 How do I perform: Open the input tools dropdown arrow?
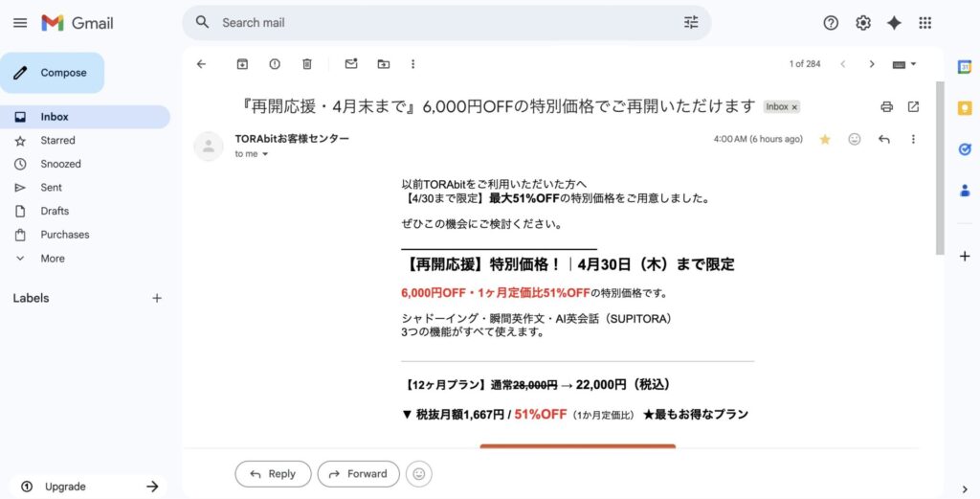(x=913, y=64)
